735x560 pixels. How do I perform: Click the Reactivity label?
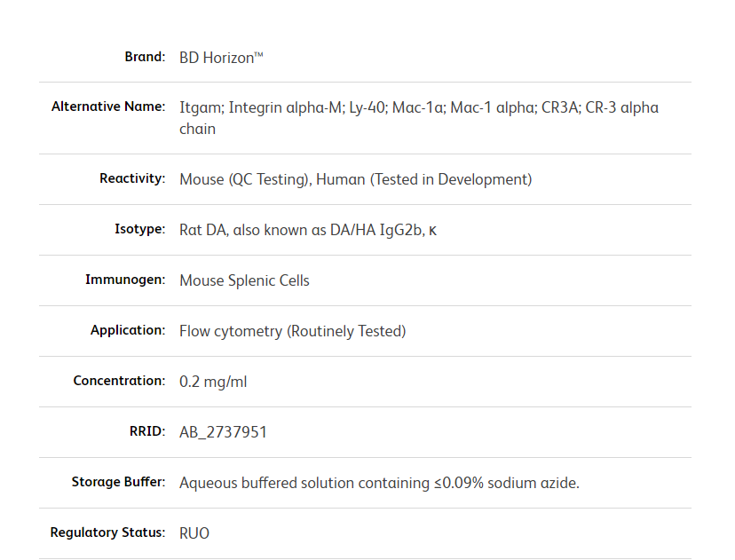coord(132,178)
